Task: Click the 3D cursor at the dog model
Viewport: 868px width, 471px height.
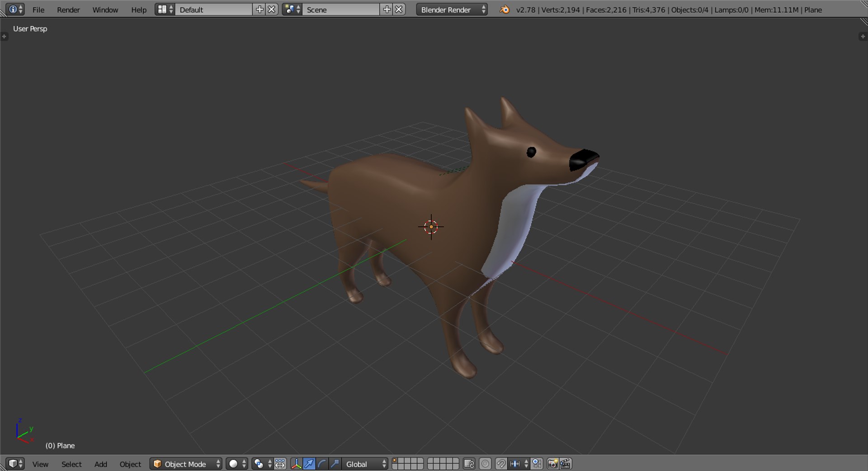Action: point(431,227)
